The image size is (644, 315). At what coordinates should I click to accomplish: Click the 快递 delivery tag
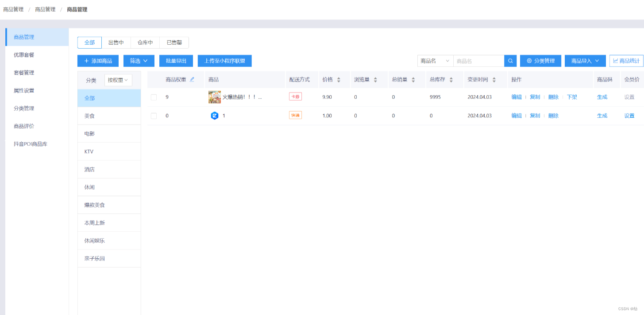[295, 115]
